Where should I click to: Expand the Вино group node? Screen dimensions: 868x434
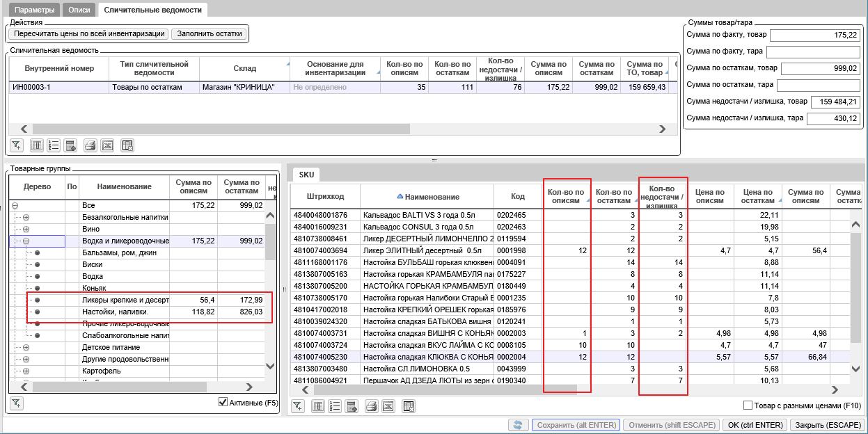(x=26, y=230)
